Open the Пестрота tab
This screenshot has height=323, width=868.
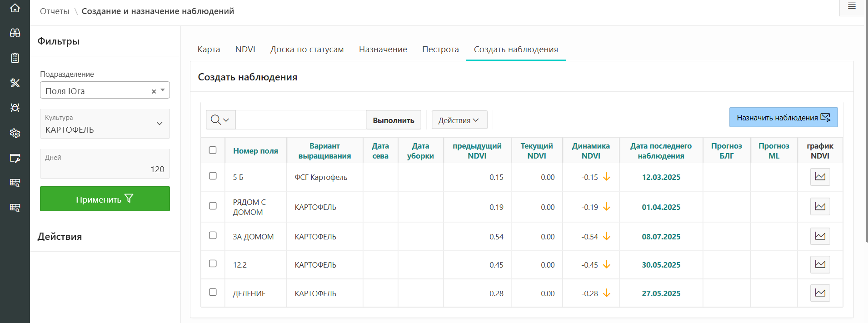(440, 50)
